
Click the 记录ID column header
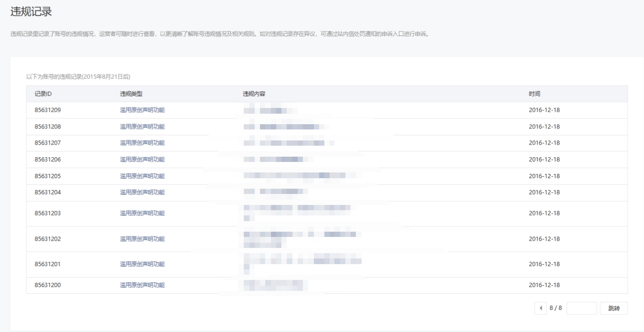[43, 94]
